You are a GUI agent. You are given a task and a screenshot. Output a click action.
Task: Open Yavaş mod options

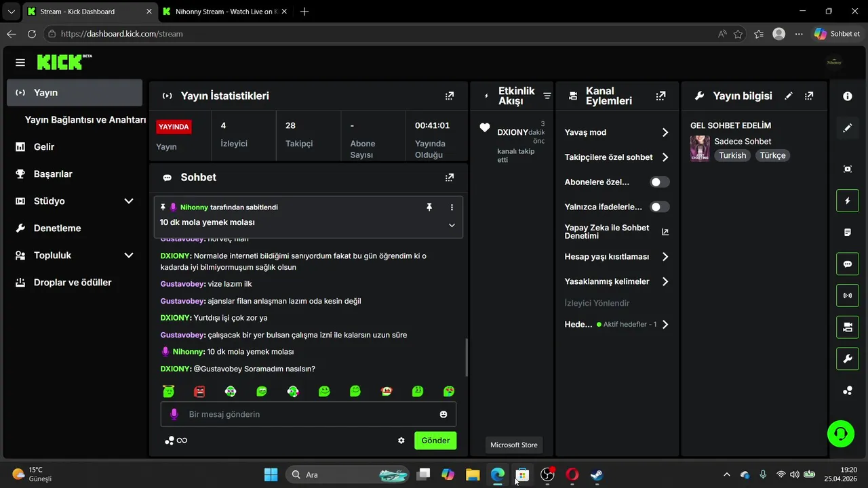[617, 133]
